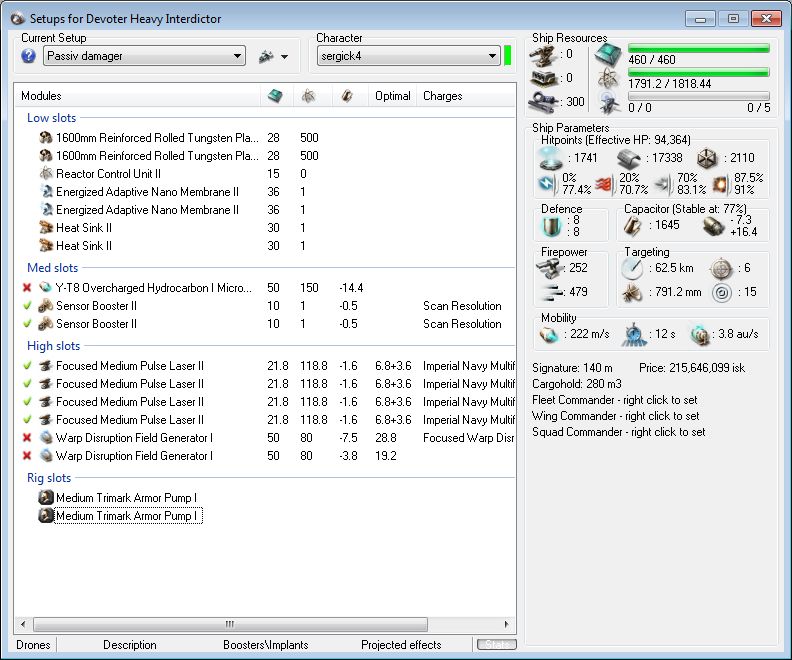Switch to the Drones tab

(x=33, y=645)
